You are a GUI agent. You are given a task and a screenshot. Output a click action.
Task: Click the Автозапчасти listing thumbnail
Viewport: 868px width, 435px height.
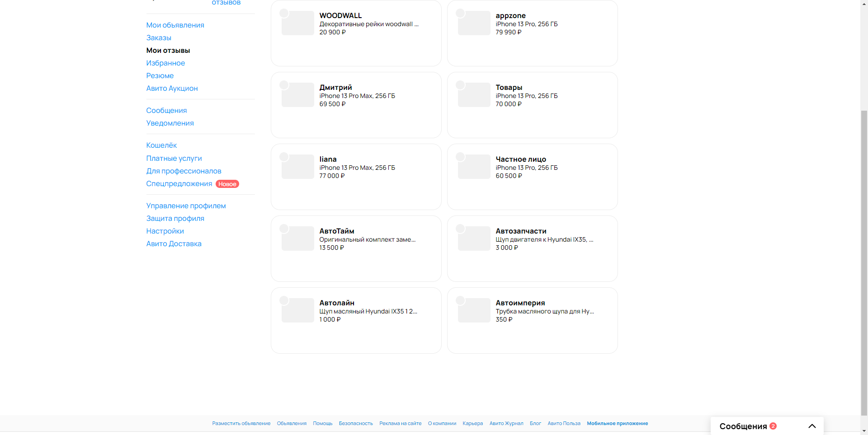pos(474,239)
